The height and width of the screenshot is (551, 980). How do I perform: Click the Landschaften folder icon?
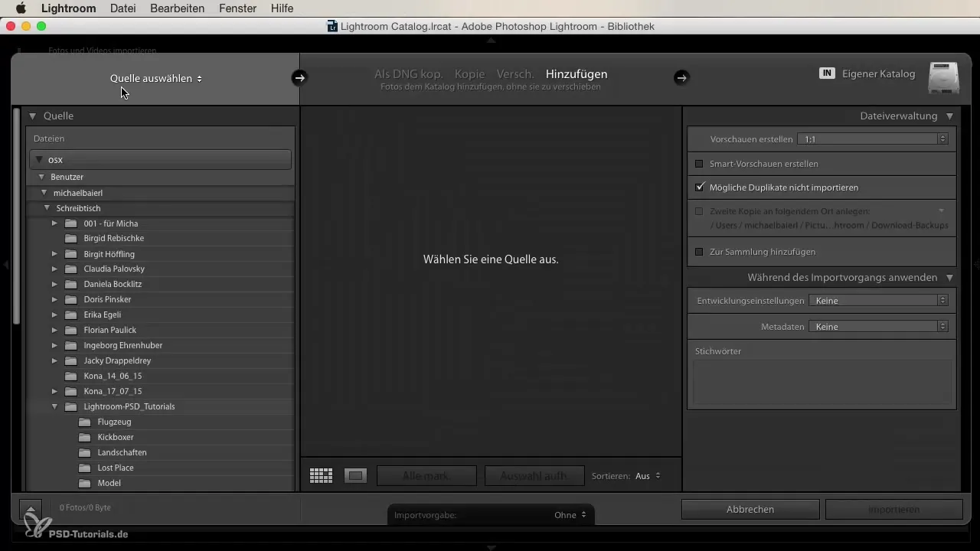pos(84,452)
